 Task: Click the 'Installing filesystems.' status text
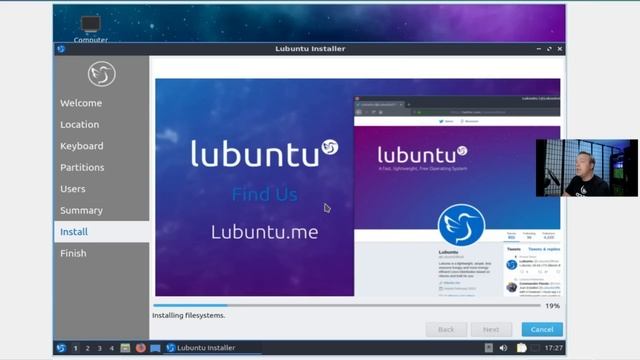coord(189,316)
